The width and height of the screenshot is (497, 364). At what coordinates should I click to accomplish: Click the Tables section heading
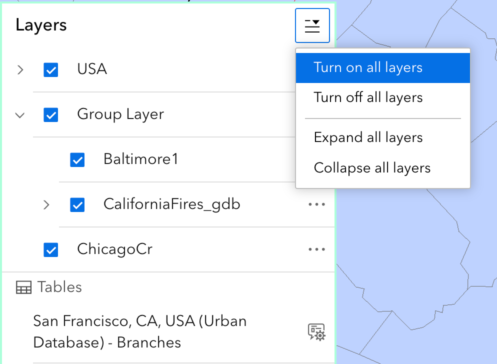click(59, 287)
